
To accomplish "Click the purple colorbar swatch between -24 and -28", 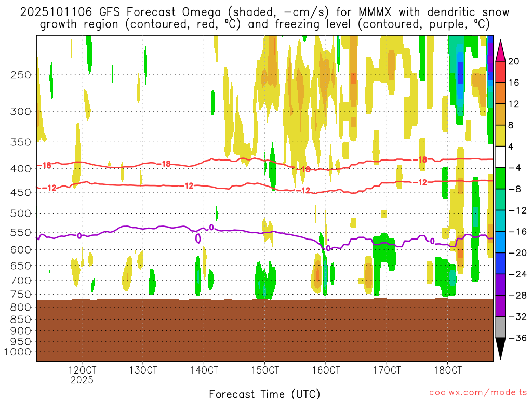I will coord(500,285).
